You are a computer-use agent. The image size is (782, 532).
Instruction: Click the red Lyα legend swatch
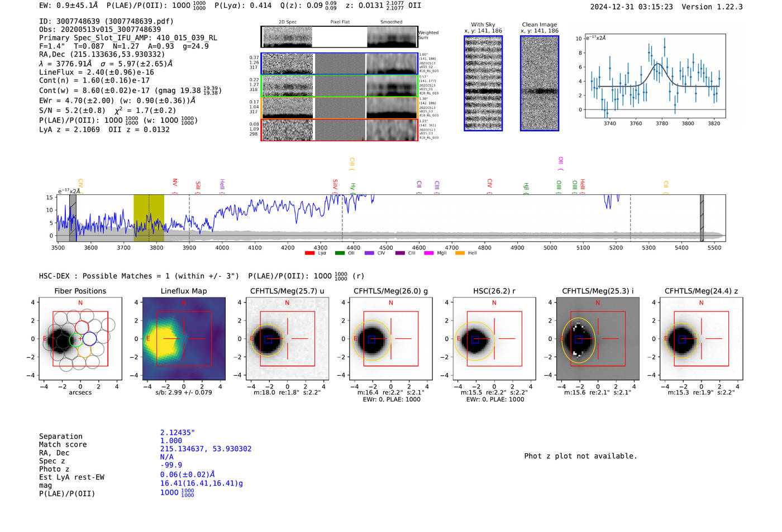pos(309,253)
